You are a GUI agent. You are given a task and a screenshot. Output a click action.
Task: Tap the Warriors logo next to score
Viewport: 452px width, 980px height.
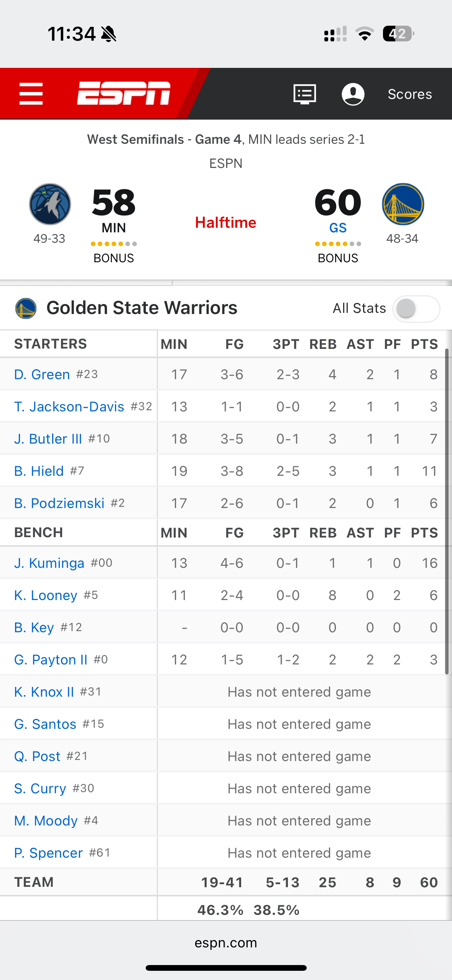(403, 204)
